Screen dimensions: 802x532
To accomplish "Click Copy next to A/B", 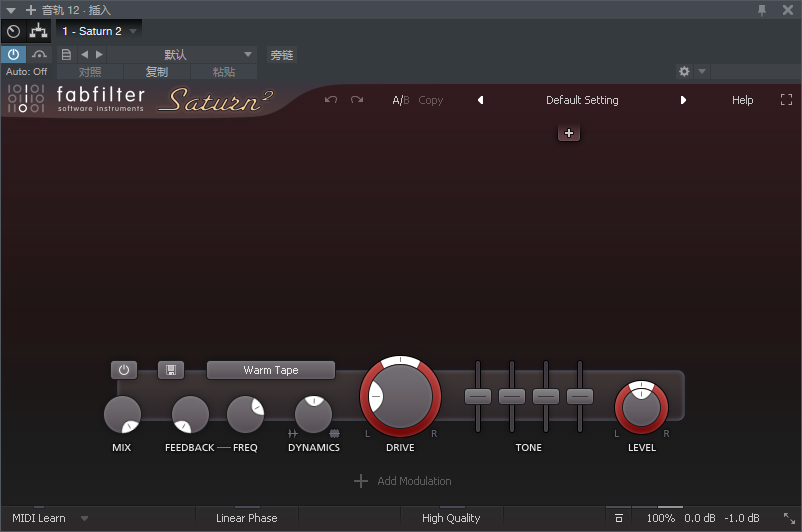I will [x=431, y=100].
